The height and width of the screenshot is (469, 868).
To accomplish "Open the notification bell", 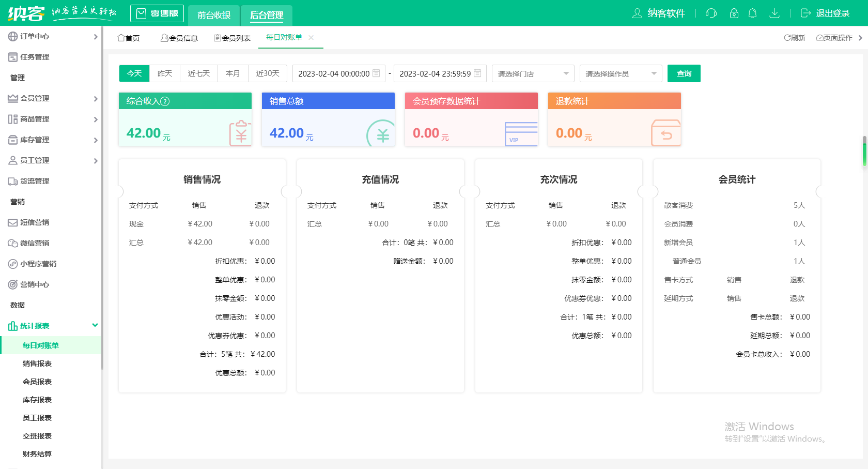I will coord(753,13).
